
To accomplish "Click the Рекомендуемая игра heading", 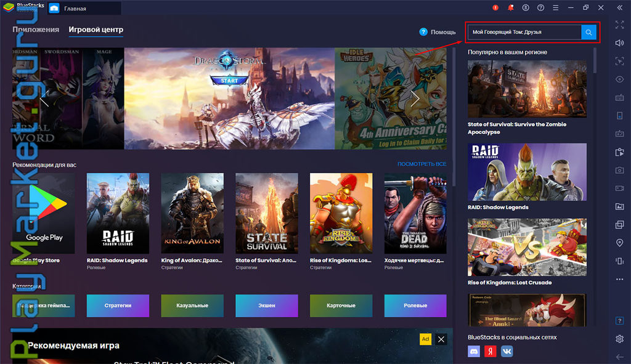I will click(74, 345).
